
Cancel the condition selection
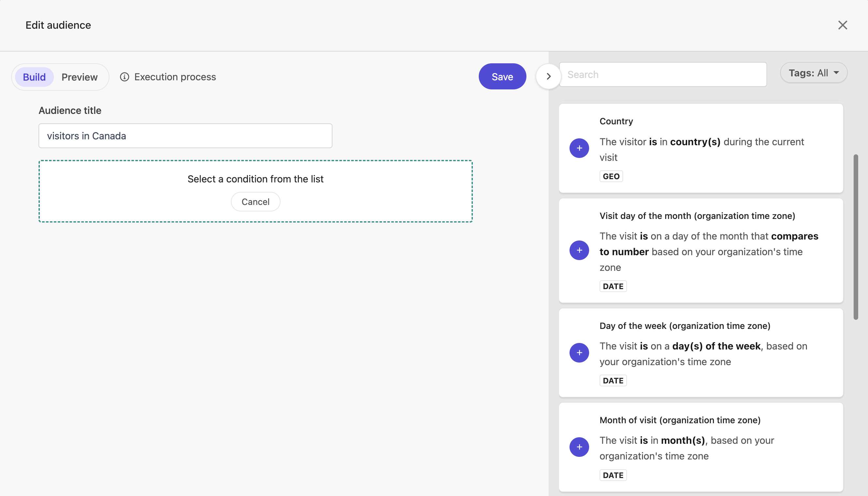point(255,201)
